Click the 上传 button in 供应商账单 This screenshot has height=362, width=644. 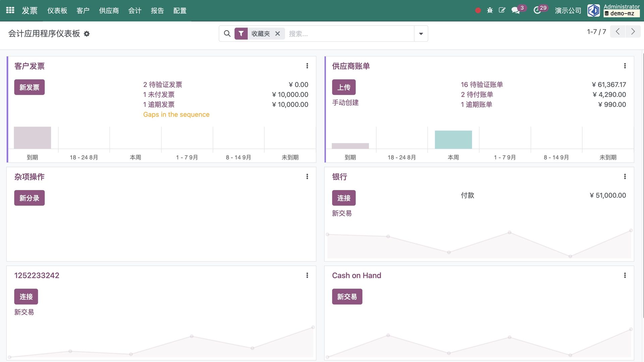[x=344, y=87]
